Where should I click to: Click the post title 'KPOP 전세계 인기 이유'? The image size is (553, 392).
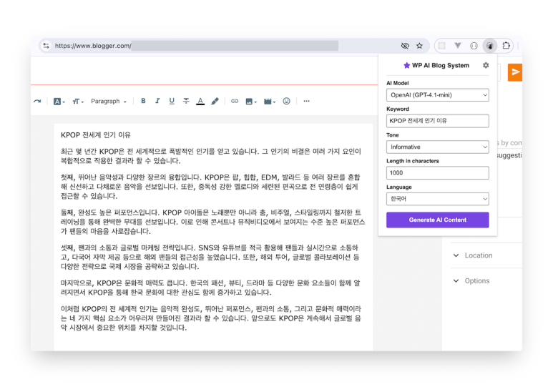96,135
